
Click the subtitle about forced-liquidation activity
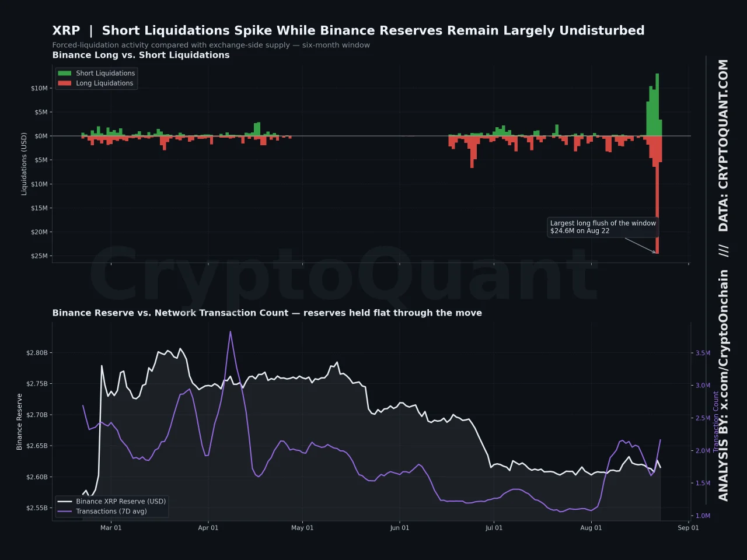[211, 45]
